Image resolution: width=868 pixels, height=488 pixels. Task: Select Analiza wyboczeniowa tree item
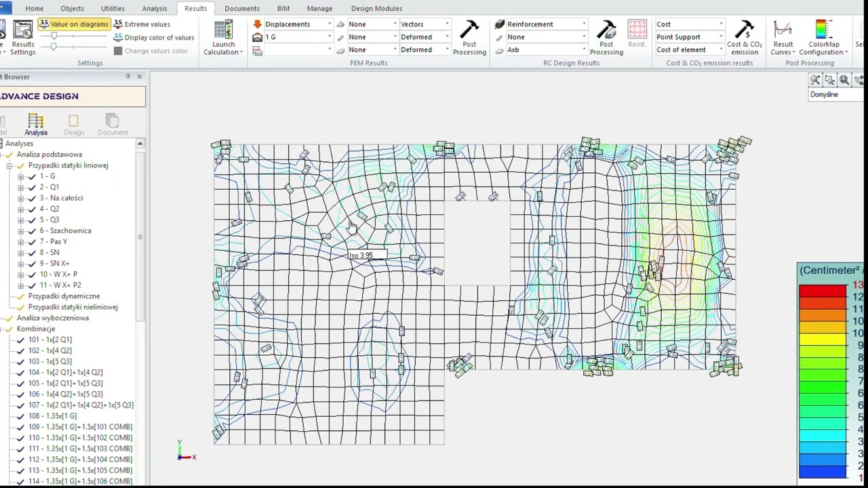click(52, 318)
